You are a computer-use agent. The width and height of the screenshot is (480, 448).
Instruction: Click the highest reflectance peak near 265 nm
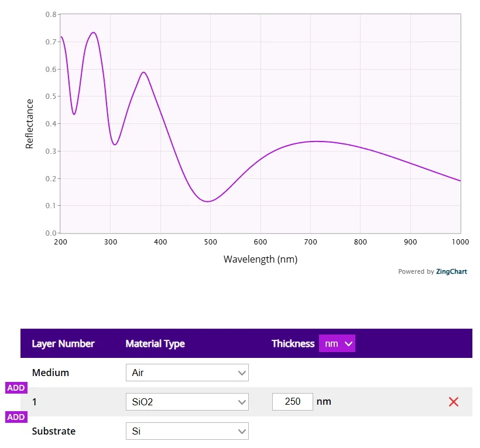coord(93,33)
